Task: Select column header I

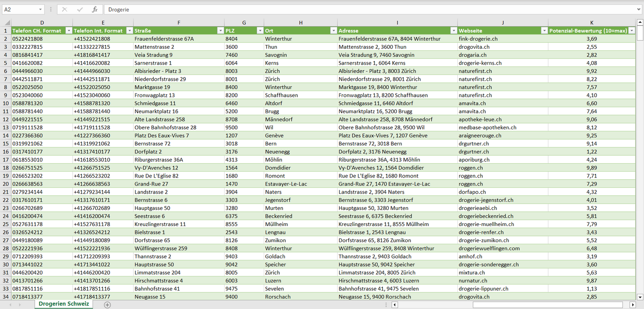Action: (x=397, y=23)
